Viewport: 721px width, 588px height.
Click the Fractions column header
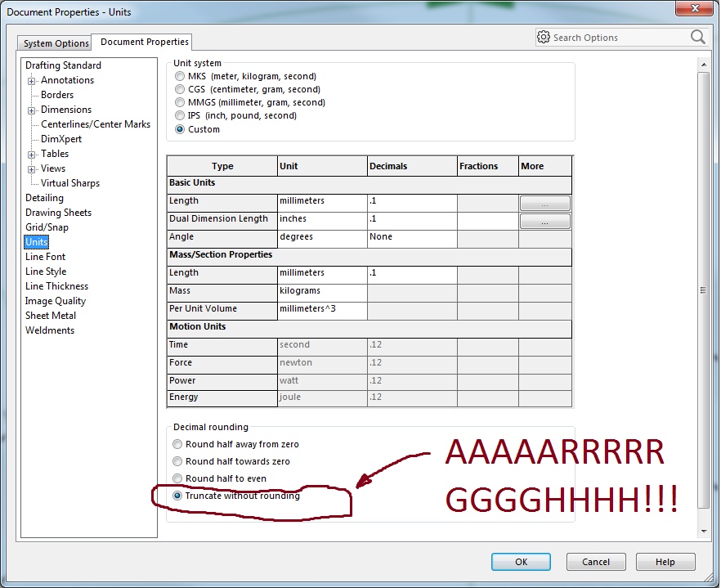pyautogui.click(x=487, y=166)
